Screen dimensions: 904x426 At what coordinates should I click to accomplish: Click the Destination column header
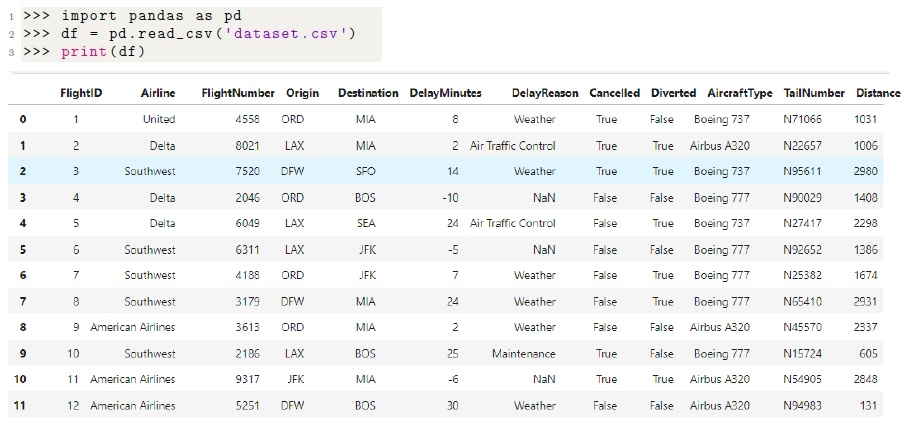click(x=368, y=93)
